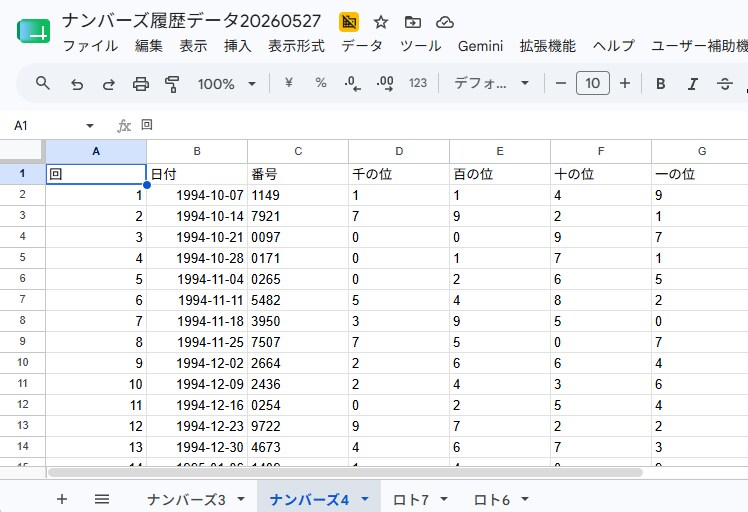The height and width of the screenshot is (512, 748).
Task: Toggle bold formatting
Action: point(661,84)
